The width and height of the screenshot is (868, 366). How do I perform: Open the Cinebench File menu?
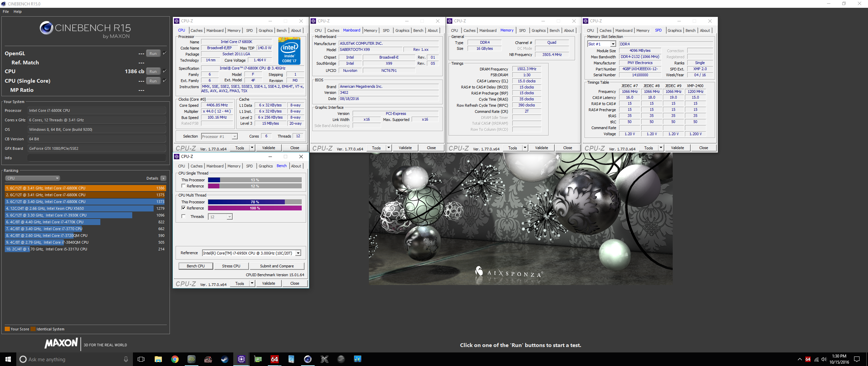(x=6, y=12)
